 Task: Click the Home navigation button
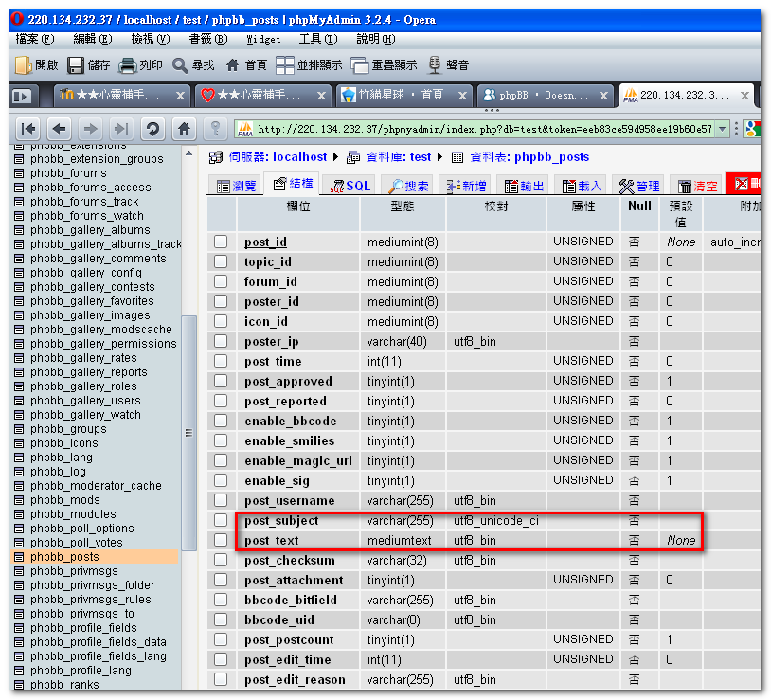pos(184,129)
